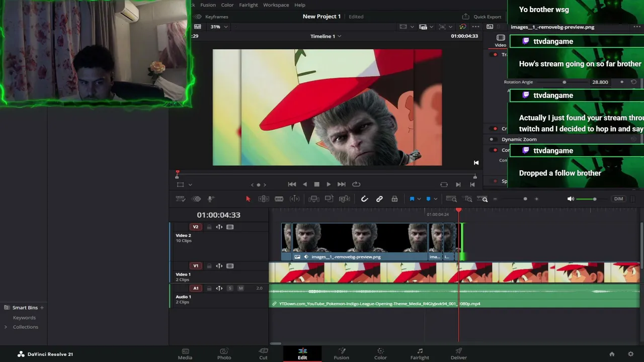Open marker color dropdown arrow
The image size is (644, 362).
tap(435, 199)
